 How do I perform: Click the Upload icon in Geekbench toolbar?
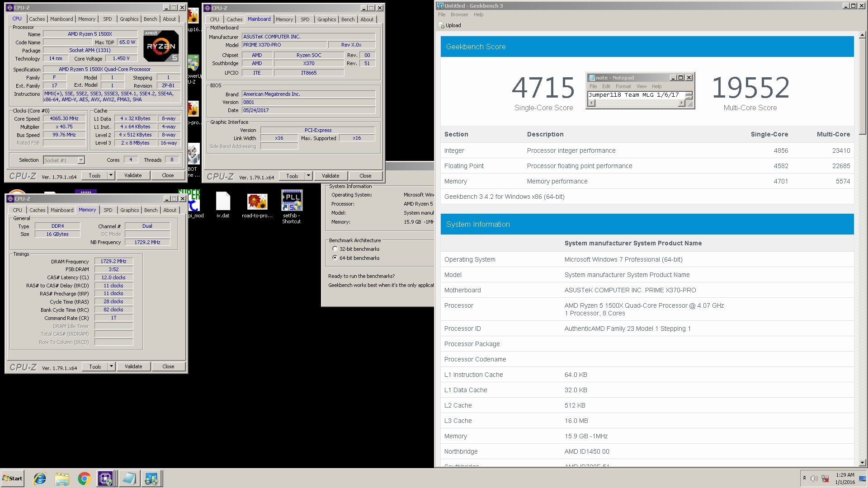[441, 25]
